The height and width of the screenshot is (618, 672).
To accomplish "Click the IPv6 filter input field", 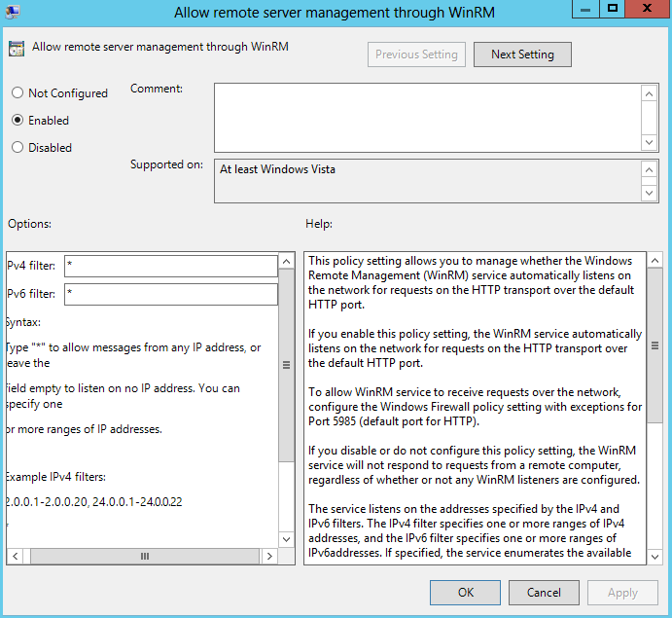I will [171, 294].
